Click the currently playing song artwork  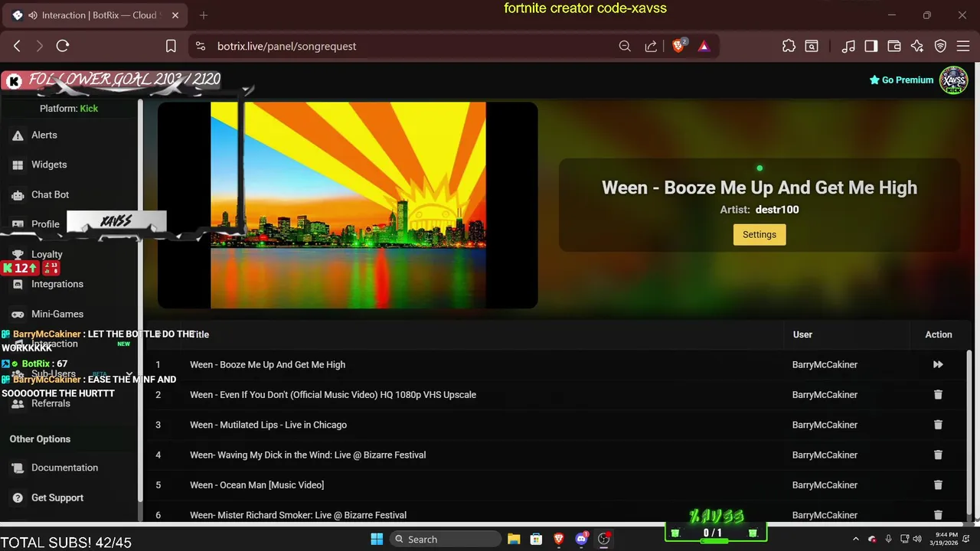coord(348,205)
